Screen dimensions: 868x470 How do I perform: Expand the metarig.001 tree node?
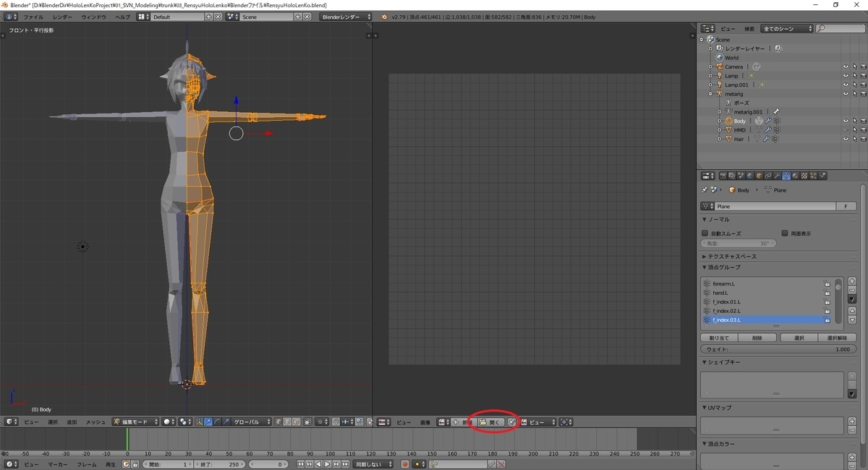point(719,112)
